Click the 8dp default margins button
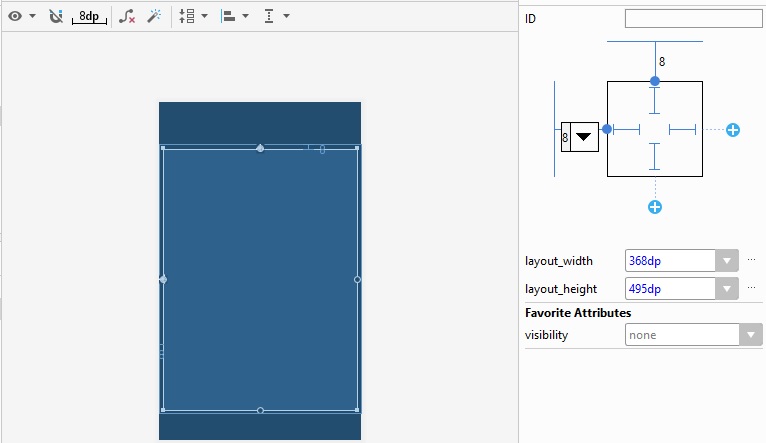766x443 pixels. 90,17
